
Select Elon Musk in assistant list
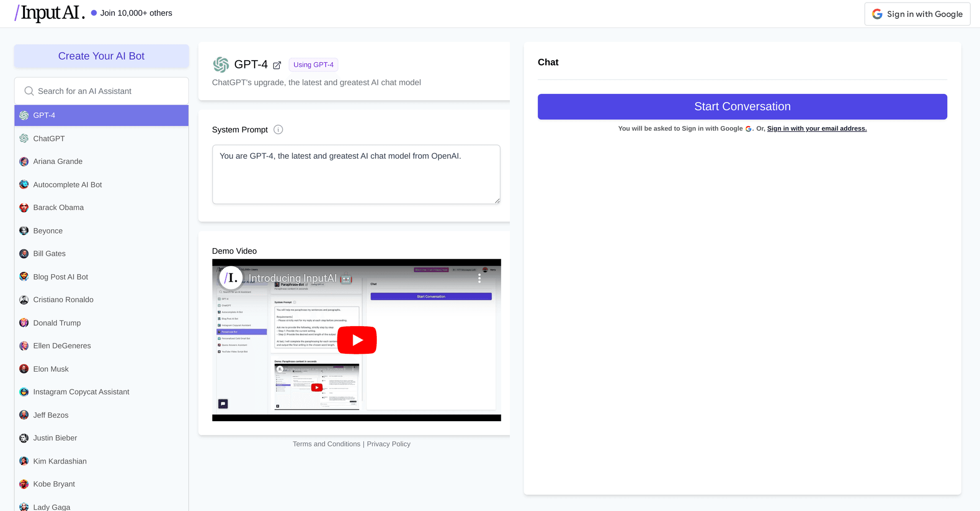(102, 369)
